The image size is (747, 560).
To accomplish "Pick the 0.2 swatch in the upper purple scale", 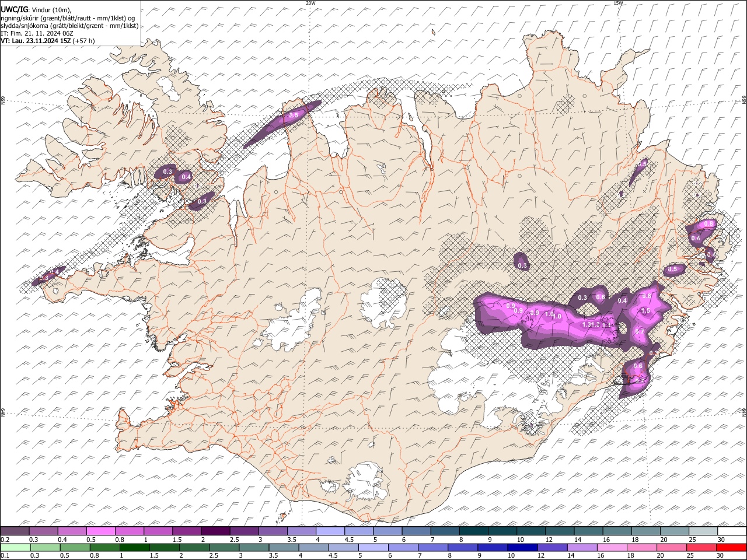I will [15, 531].
